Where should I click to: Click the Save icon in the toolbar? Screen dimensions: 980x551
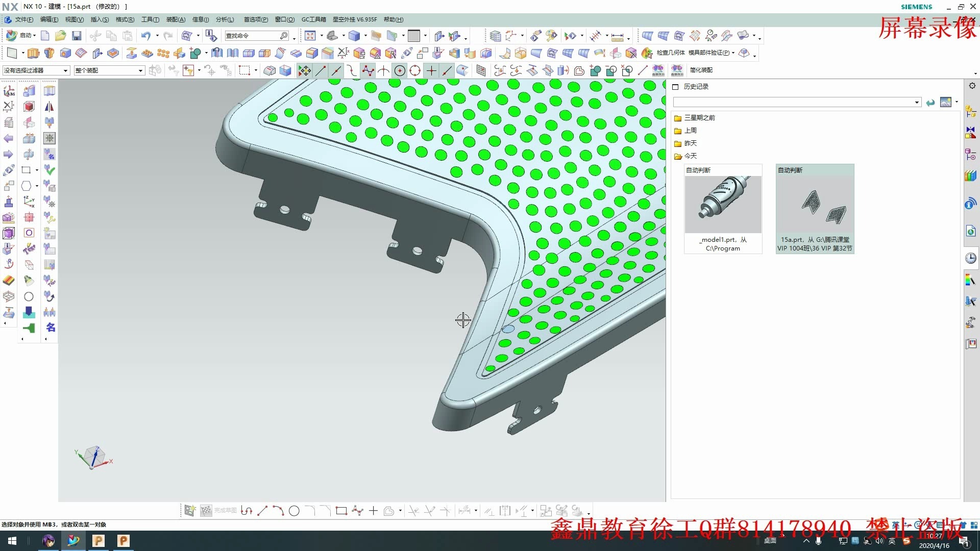[77, 36]
